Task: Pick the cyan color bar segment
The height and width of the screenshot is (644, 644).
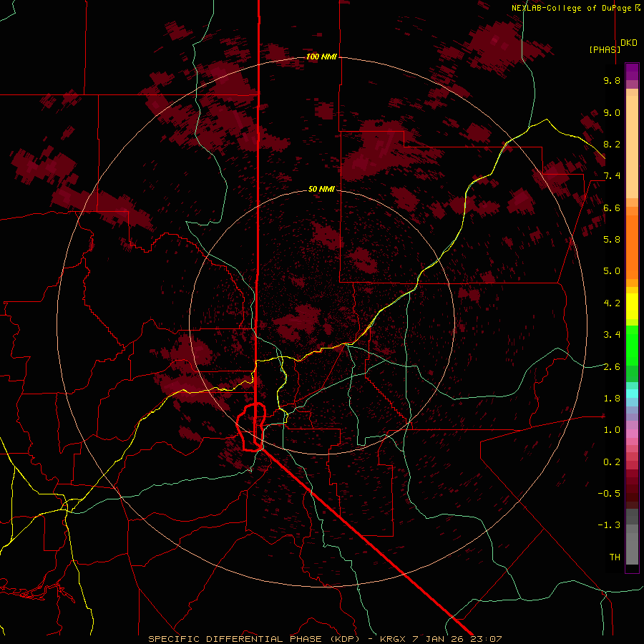Action: click(x=632, y=394)
